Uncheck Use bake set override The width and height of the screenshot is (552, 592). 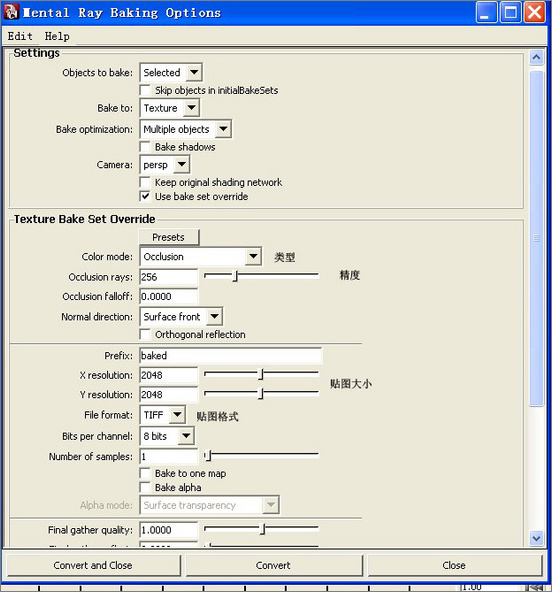(x=145, y=196)
